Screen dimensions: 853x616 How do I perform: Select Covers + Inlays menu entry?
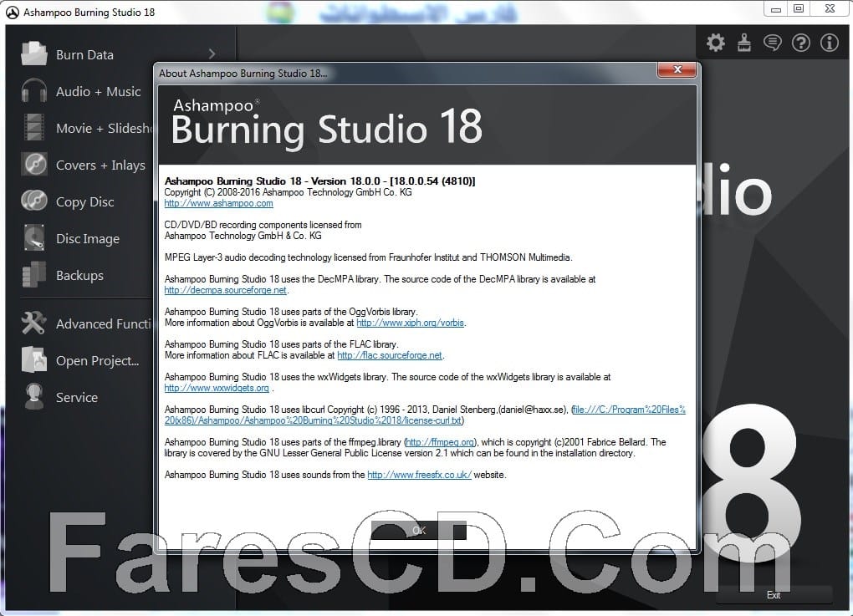[100, 165]
